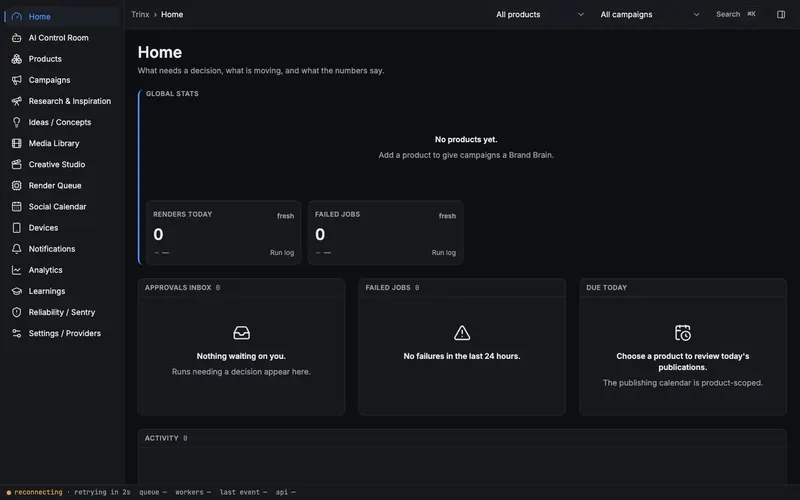Click the orange reconnecting status dot
800x500 pixels.
[x=9, y=492]
